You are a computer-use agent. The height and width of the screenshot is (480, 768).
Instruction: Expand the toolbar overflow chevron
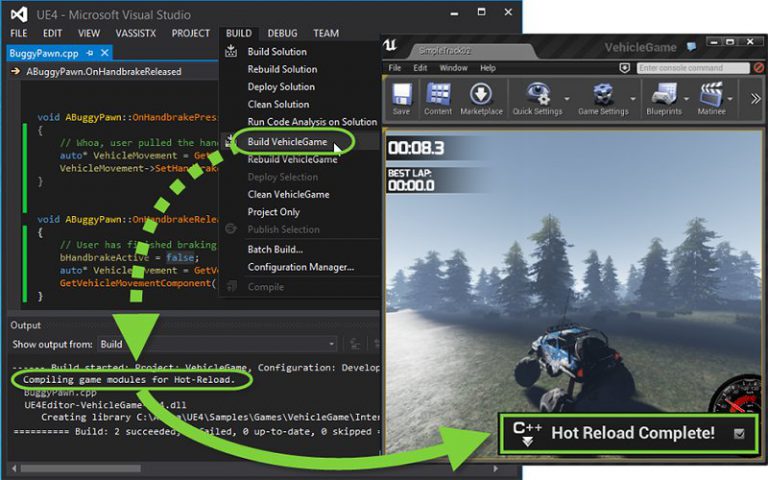point(755,99)
